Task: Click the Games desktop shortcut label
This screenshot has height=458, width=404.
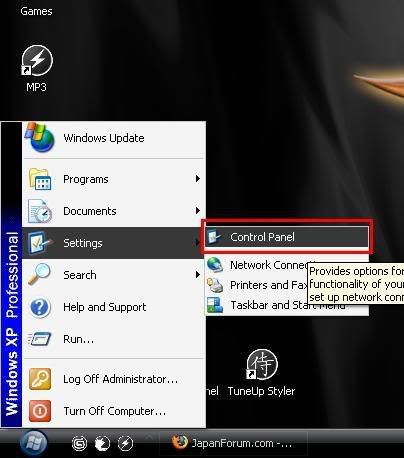Action: [x=36, y=11]
